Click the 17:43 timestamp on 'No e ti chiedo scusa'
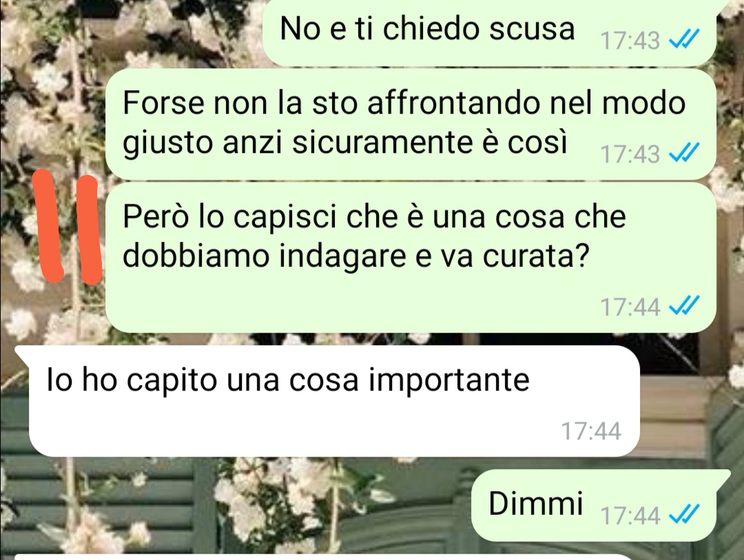Viewport: 744px width, 560px height. tap(630, 41)
